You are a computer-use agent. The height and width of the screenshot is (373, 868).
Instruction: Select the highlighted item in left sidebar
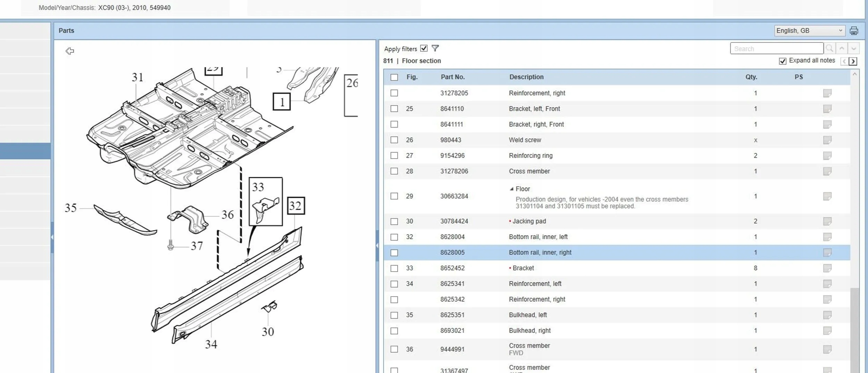25,151
